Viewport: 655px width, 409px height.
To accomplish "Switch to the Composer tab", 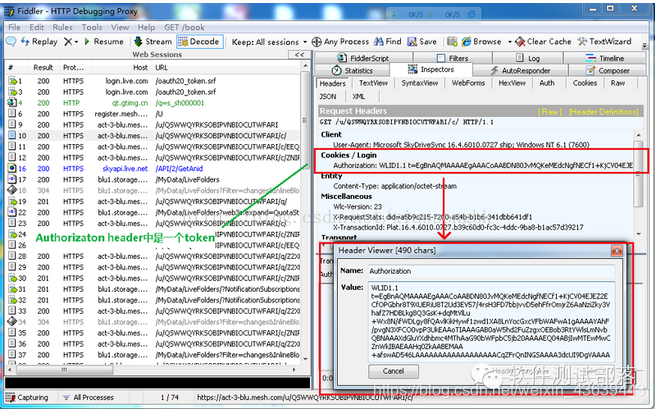I will click(x=607, y=71).
